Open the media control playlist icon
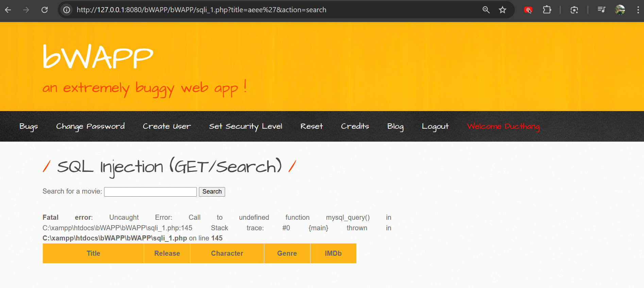This screenshot has width=644, height=288. (601, 10)
